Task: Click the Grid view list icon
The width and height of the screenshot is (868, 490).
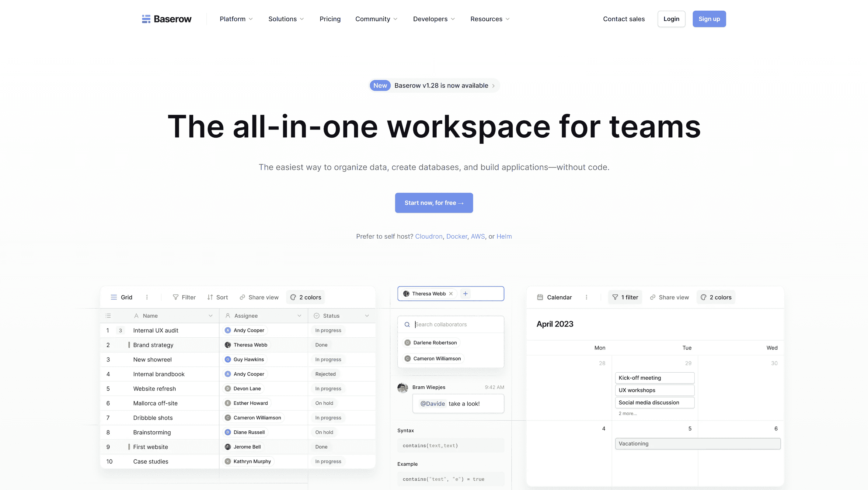Action: (114, 297)
